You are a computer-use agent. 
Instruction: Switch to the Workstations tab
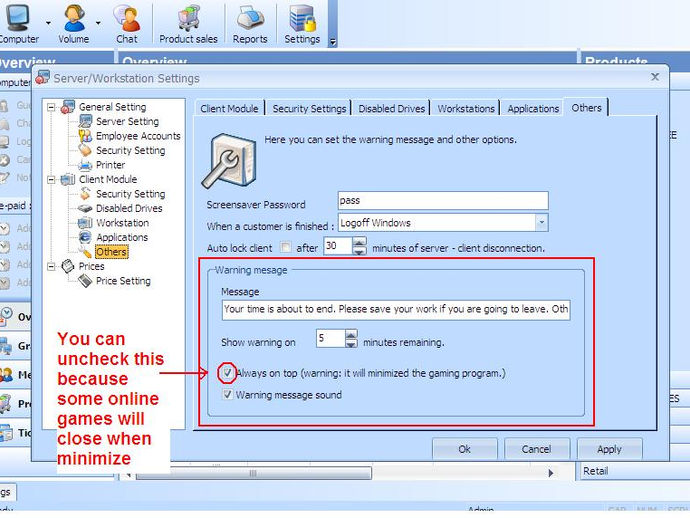[x=466, y=108]
